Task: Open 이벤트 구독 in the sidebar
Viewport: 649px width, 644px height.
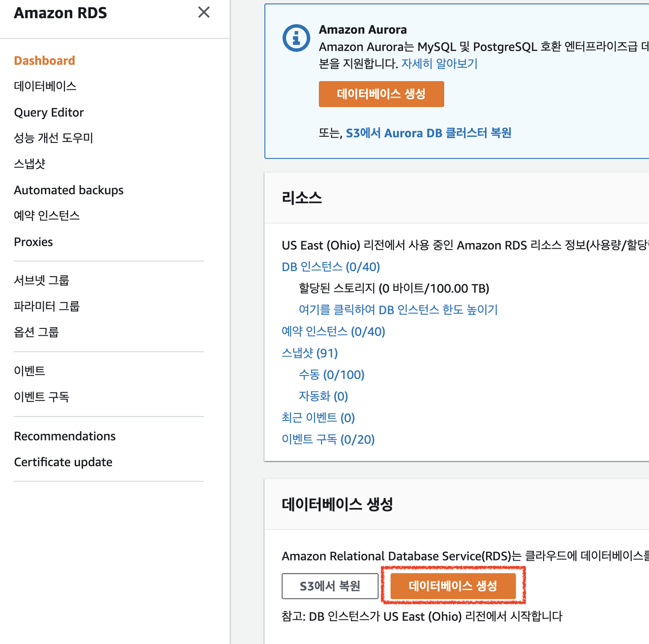Action: tap(42, 397)
